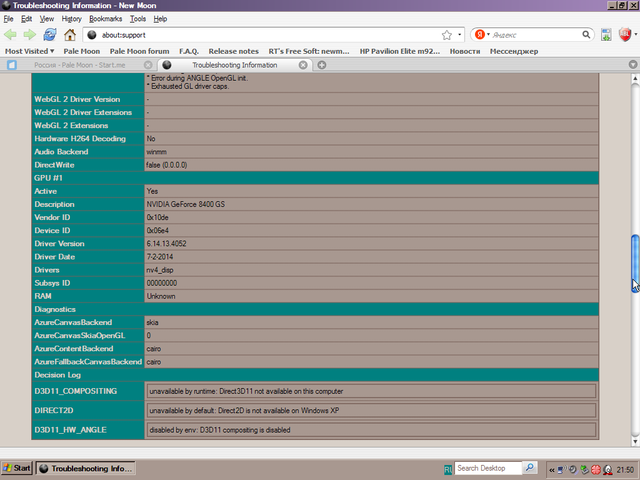Click the scrollbar up arrow

635,78
